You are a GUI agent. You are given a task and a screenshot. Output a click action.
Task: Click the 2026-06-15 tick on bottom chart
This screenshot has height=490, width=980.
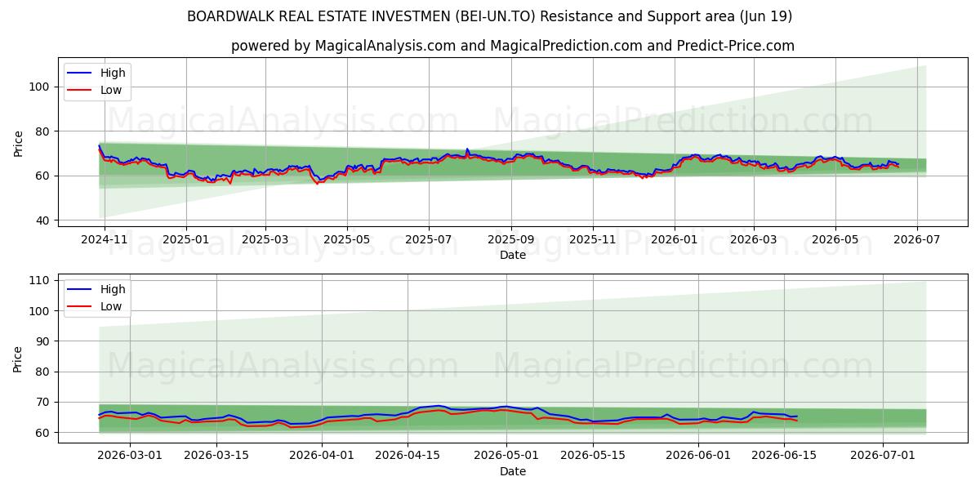785,456
